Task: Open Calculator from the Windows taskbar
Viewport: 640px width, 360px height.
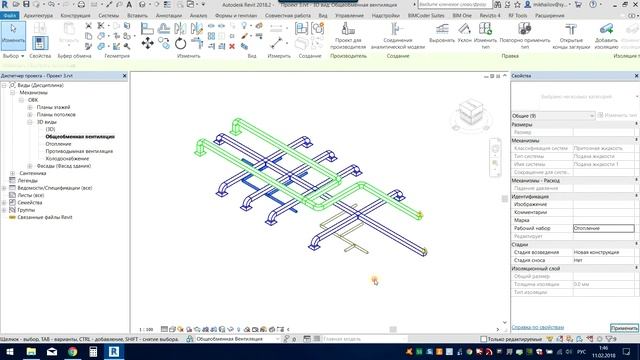Action: pos(93,351)
